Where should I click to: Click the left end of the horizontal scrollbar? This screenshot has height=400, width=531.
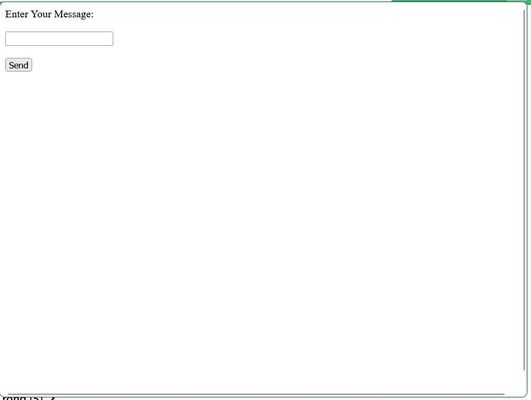click(x=10, y=394)
